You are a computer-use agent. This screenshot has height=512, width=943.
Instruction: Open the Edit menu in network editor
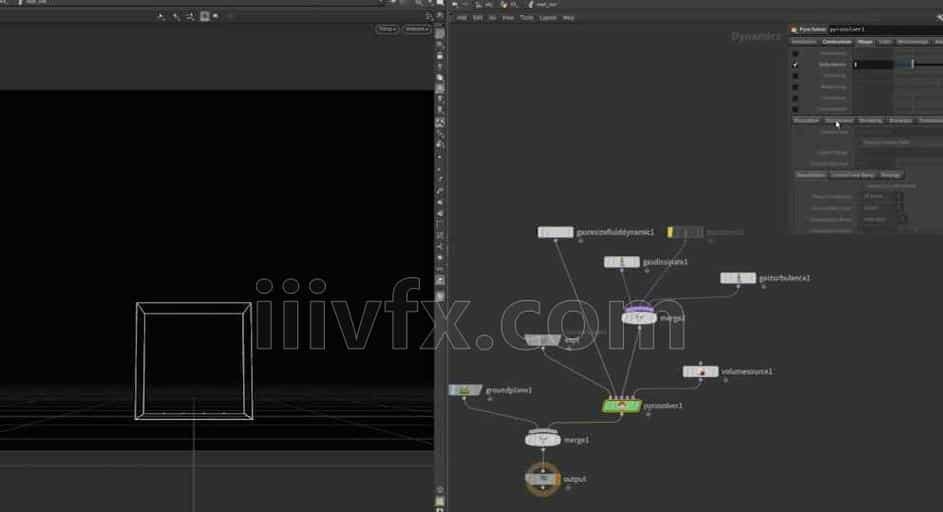point(478,18)
